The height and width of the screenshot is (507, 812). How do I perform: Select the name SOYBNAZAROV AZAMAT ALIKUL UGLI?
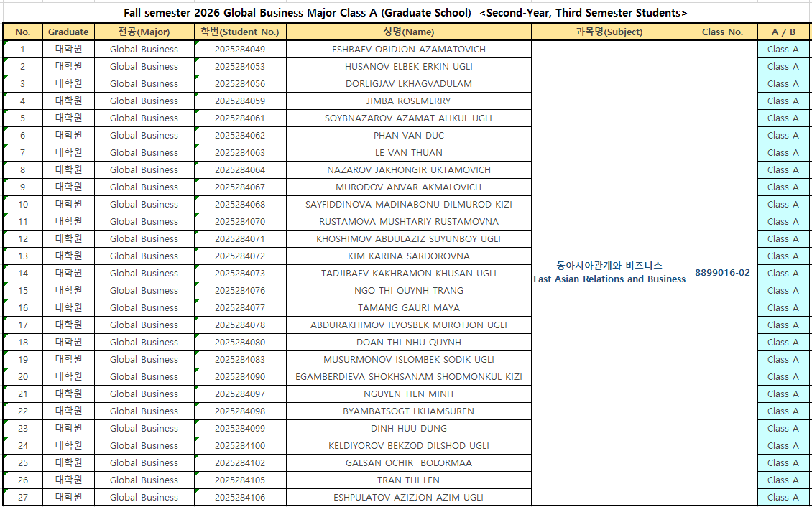click(x=409, y=118)
